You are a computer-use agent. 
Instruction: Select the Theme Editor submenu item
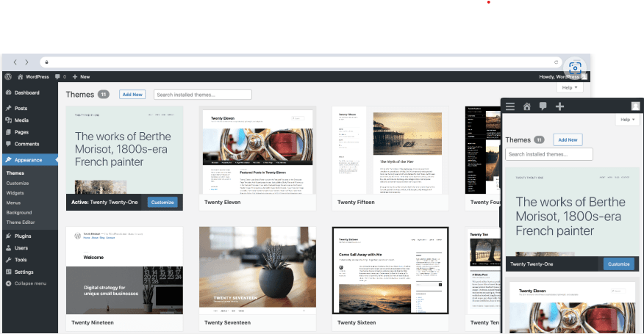pyautogui.click(x=21, y=222)
